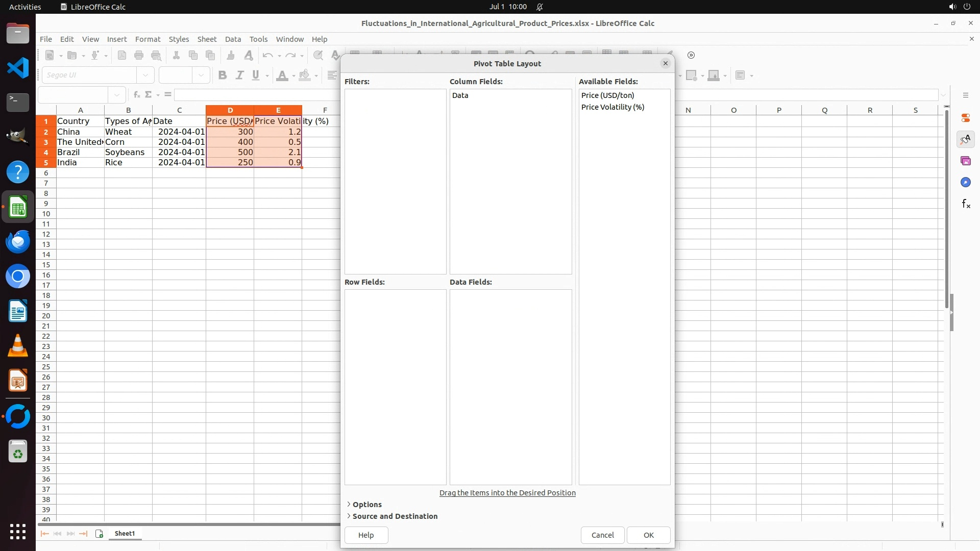Screen dimensions: 980x551
Task: Open Thunderbird from the dock
Action: (x=18, y=242)
